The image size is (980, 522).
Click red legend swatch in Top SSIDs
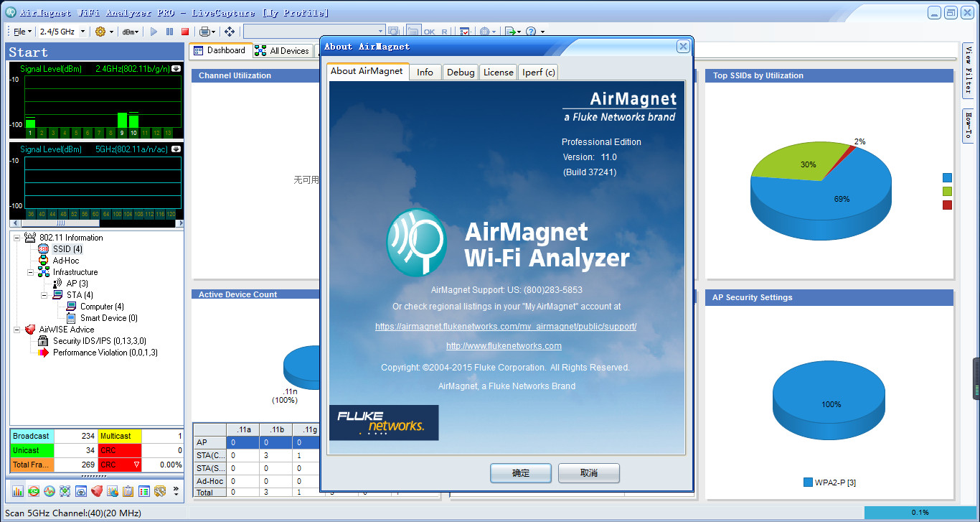(x=947, y=205)
